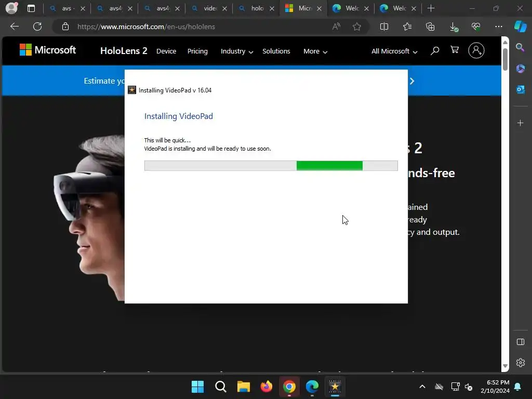Open Firefox from taskbar

(x=267, y=387)
